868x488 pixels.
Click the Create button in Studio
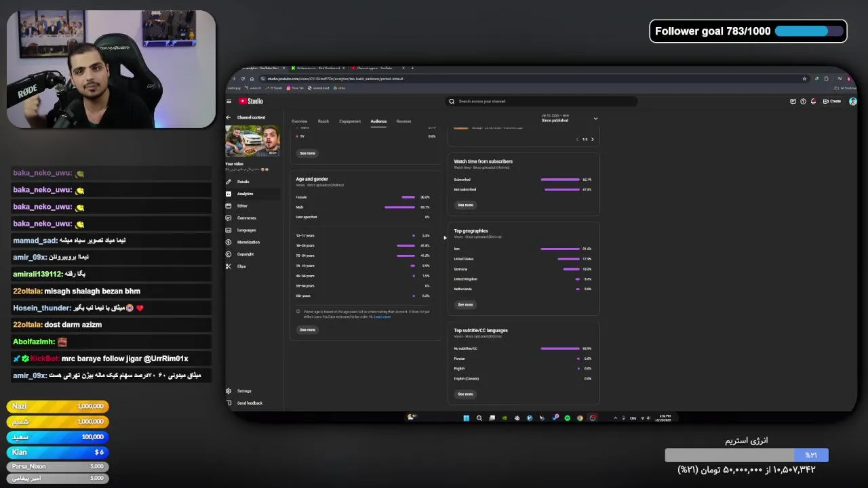click(832, 101)
